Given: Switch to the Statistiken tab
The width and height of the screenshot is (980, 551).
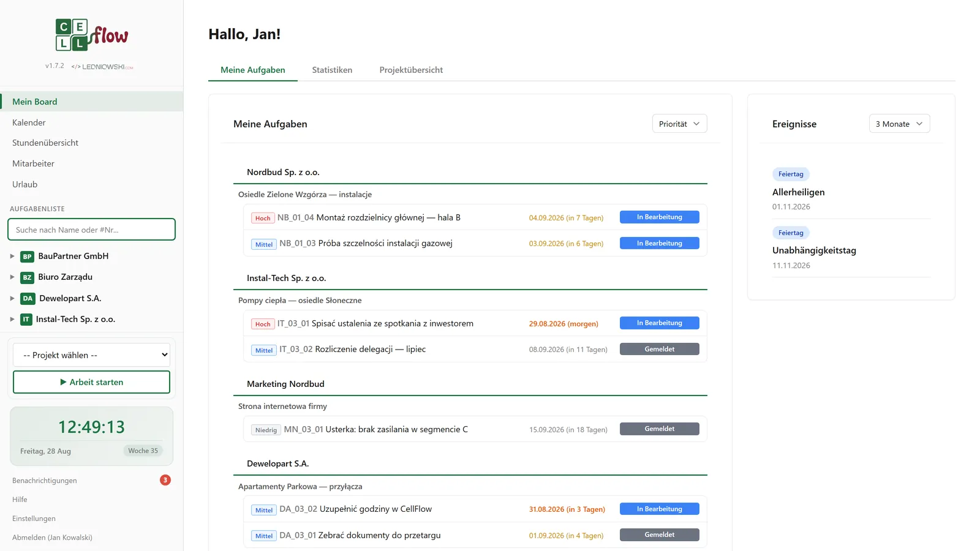Looking at the screenshot, I should [x=332, y=70].
